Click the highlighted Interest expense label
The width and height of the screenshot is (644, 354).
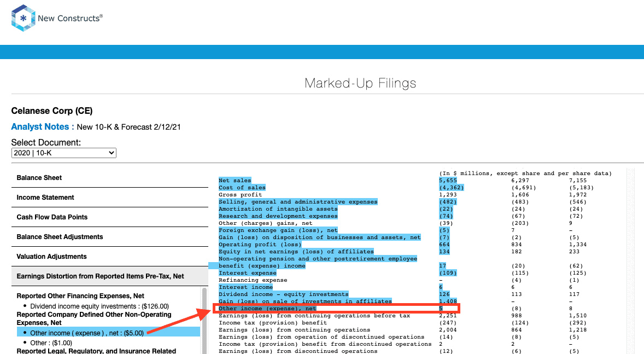(x=247, y=273)
